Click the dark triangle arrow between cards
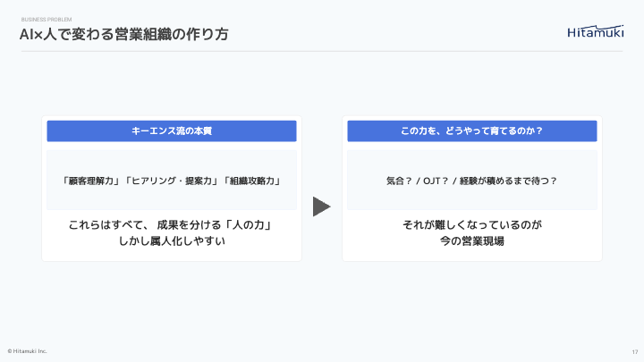This screenshot has height=362, width=644. tap(321, 206)
